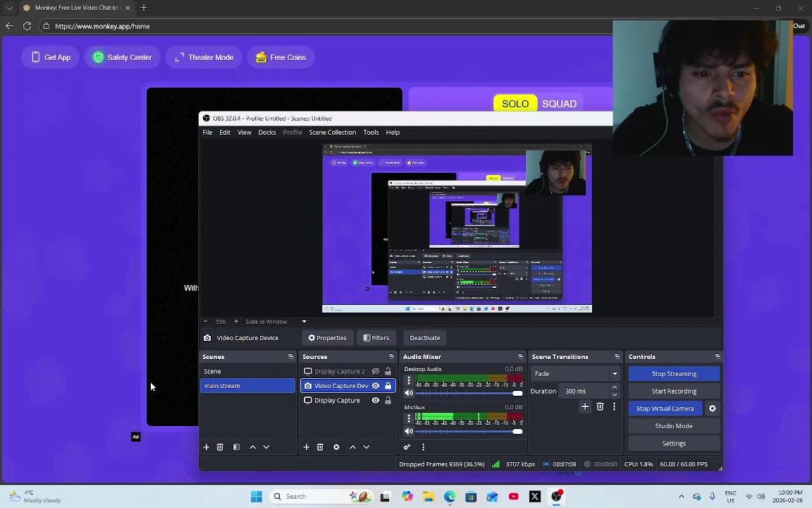Deactivate the Video Capture Device
This screenshot has height=508, width=812.
(424, 338)
